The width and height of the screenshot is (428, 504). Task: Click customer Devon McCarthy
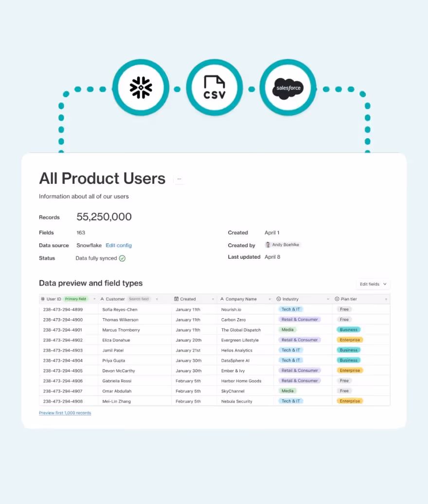[x=119, y=371]
